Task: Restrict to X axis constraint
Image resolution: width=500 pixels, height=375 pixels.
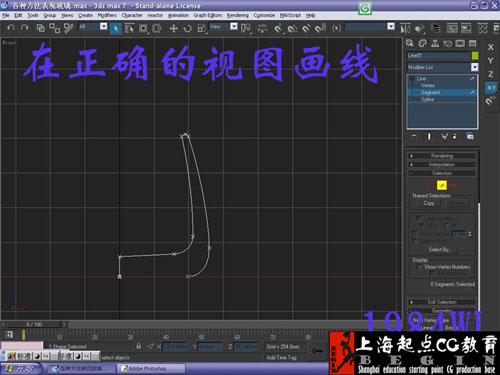Action: [x=490, y=47]
